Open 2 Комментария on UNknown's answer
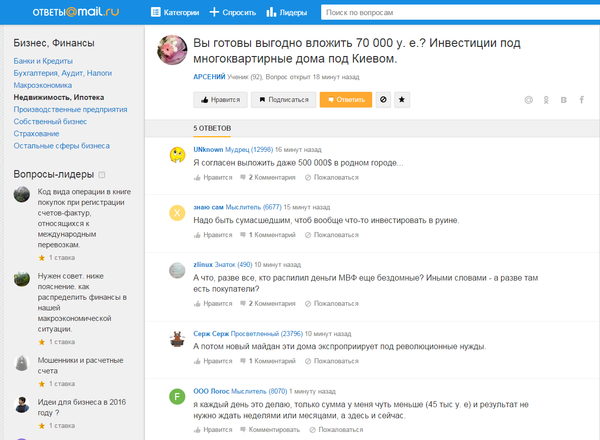Viewport: 600px width, 440px height. click(268, 178)
